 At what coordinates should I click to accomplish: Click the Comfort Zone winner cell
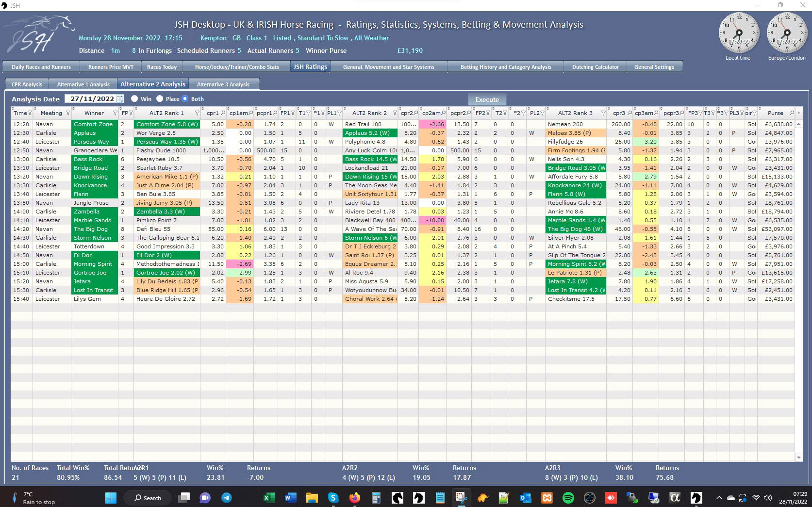(x=95, y=124)
